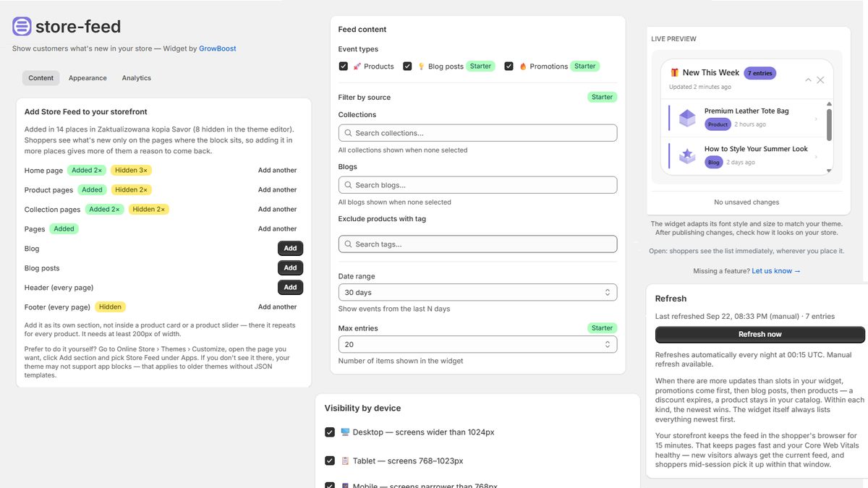Click the magnifier icon in Search blogs field
868x488 pixels.
pyautogui.click(x=349, y=185)
